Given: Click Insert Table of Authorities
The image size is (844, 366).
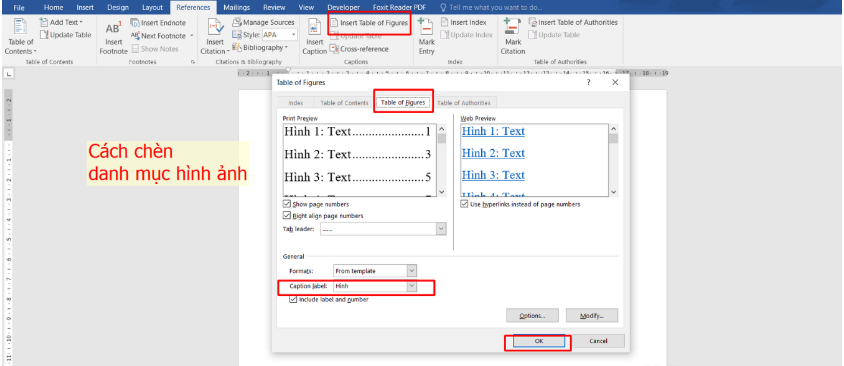Looking at the screenshot, I should tap(573, 23).
